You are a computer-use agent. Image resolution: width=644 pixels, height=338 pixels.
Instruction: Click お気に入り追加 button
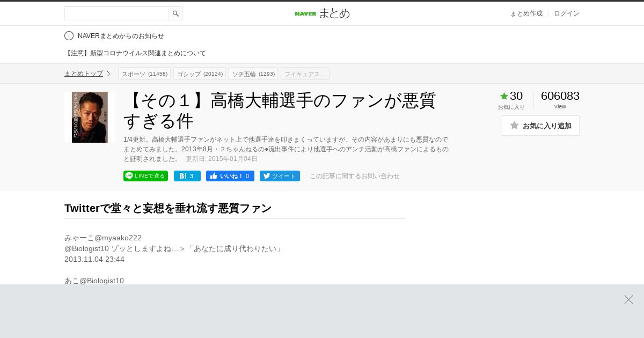pyautogui.click(x=540, y=126)
